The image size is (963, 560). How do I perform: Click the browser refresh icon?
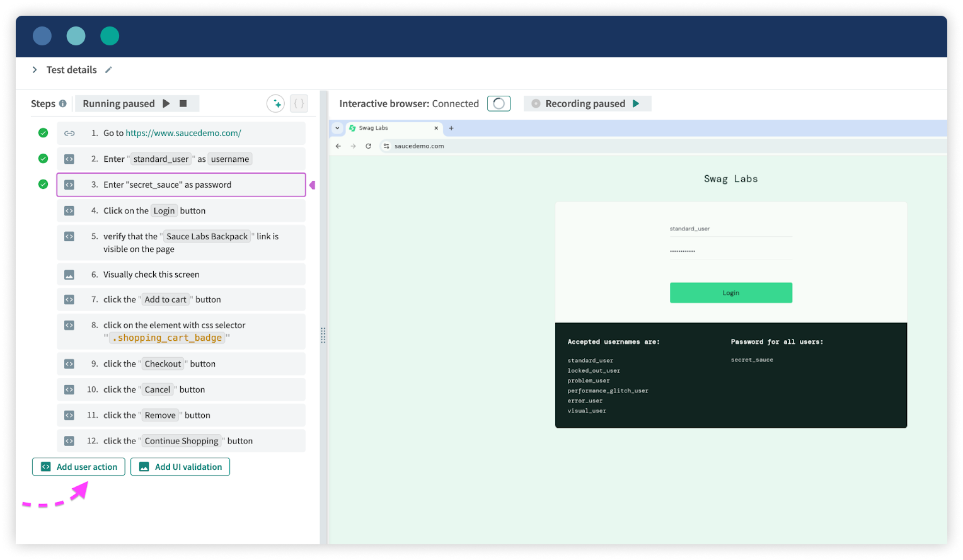tap(368, 146)
